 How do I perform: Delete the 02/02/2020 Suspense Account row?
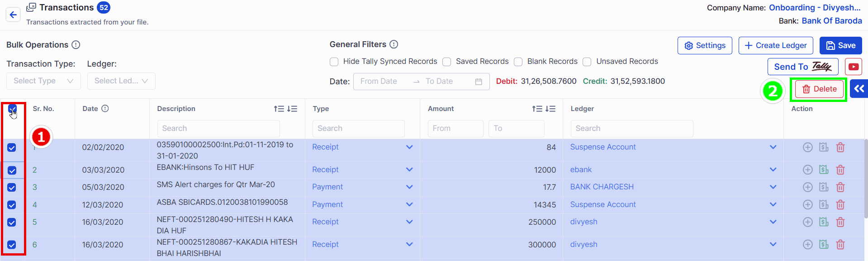pyautogui.click(x=840, y=147)
